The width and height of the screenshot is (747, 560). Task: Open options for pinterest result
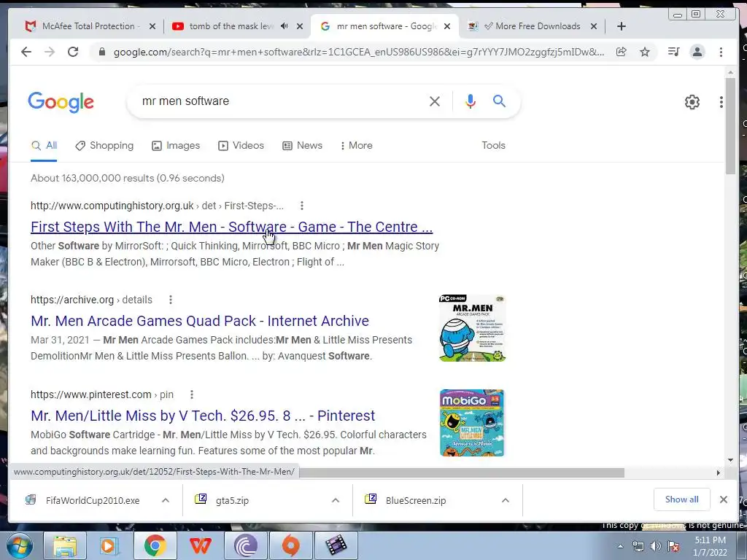(x=192, y=394)
